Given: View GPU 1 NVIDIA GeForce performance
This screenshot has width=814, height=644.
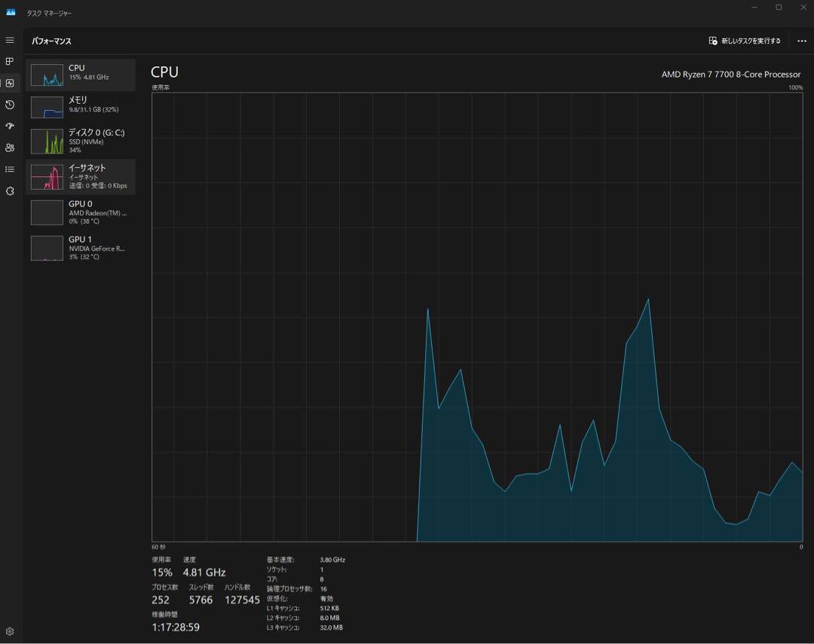Looking at the screenshot, I should tap(81, 248).
